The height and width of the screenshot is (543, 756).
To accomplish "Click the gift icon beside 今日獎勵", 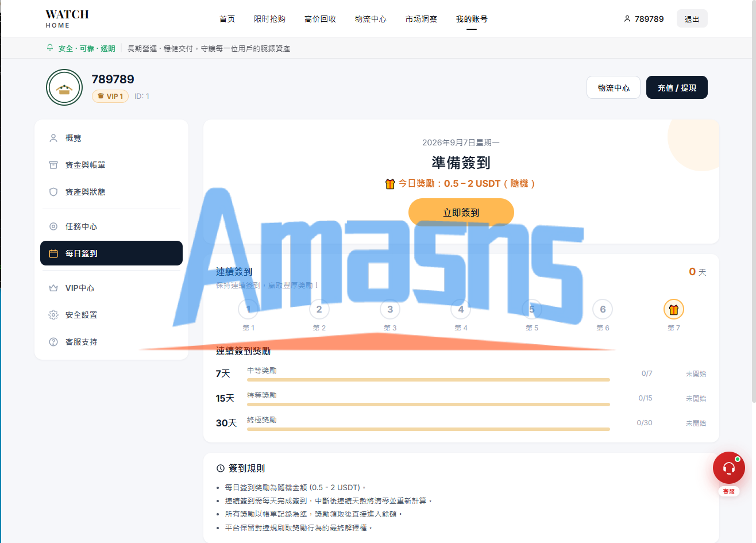I will tap(390, 184).
